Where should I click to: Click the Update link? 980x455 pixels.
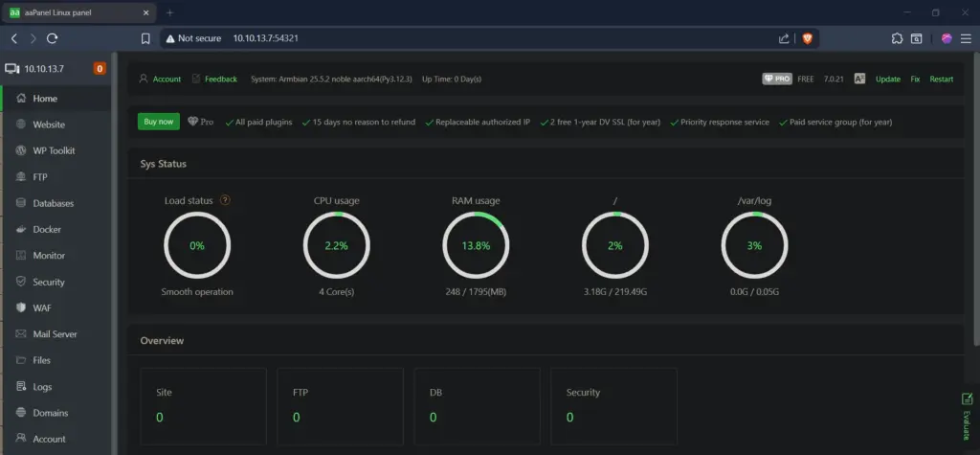pyautogui.click(x=888, y=79)
